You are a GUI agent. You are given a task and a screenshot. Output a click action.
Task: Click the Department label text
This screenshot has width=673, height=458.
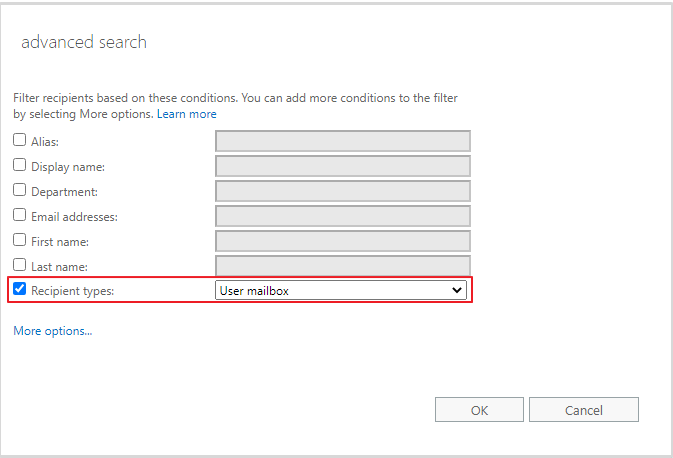(x=64, y=192)
